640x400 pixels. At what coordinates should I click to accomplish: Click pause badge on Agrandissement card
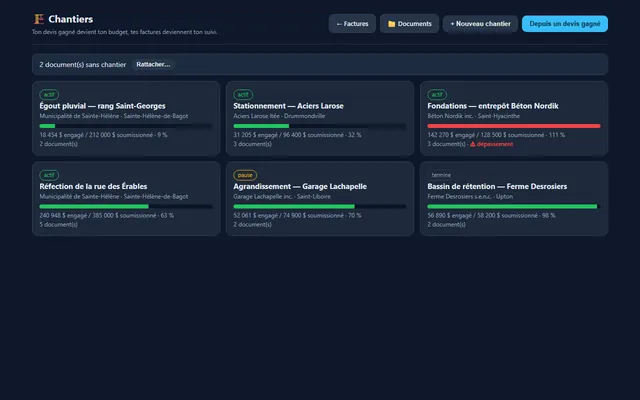245,175
